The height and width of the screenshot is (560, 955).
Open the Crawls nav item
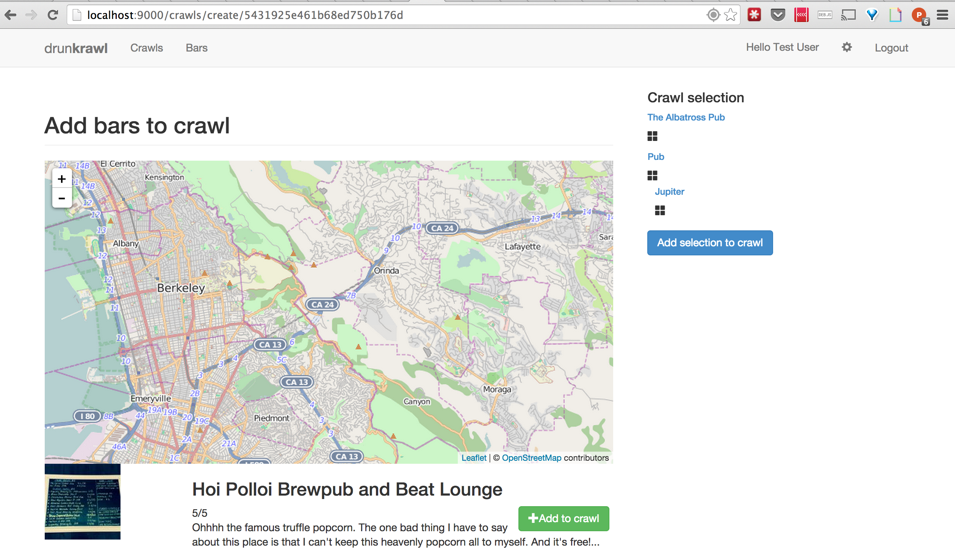coord(146,48)
